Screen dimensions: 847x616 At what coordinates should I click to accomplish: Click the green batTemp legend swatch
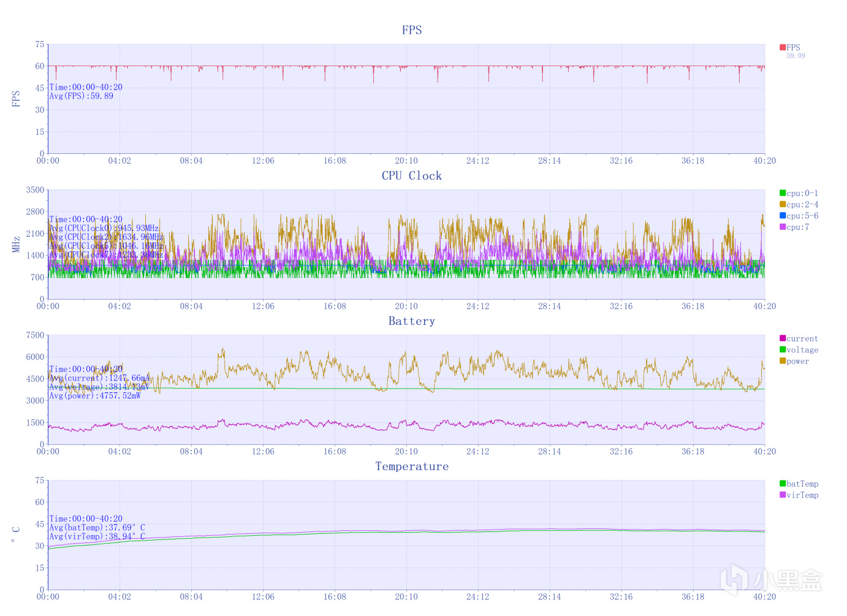[x=783, y=484]
